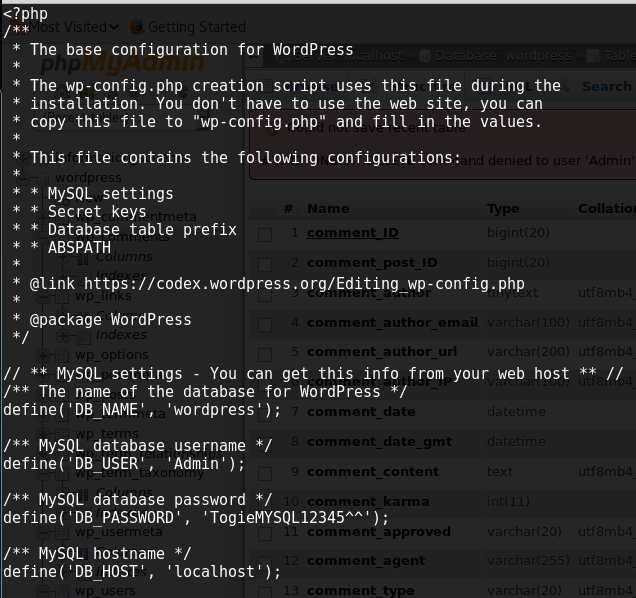
Task: Click the DB_PASSWORD define line in terminal
Action: pyautogui.click(x=196, y=518)
